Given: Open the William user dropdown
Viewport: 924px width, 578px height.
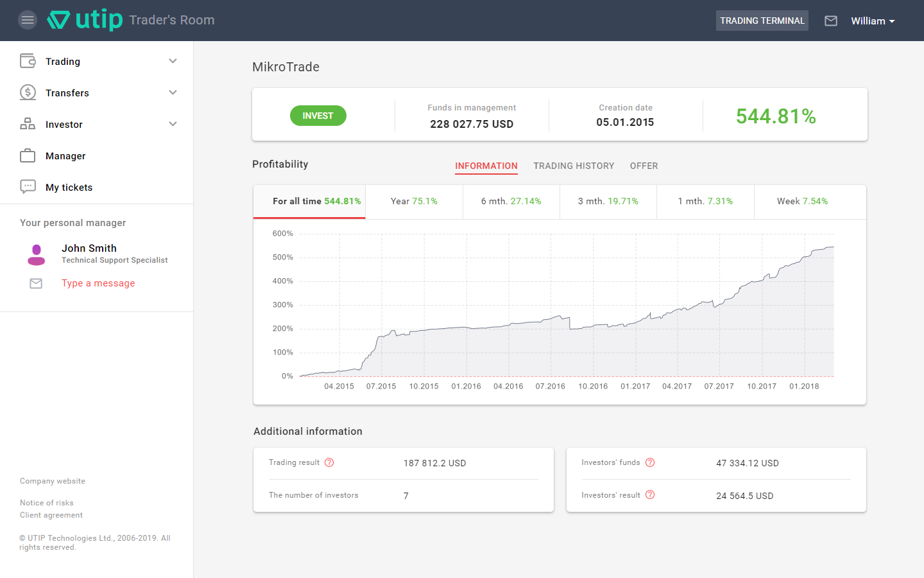Looking at the screenshot, I should 873,21.
